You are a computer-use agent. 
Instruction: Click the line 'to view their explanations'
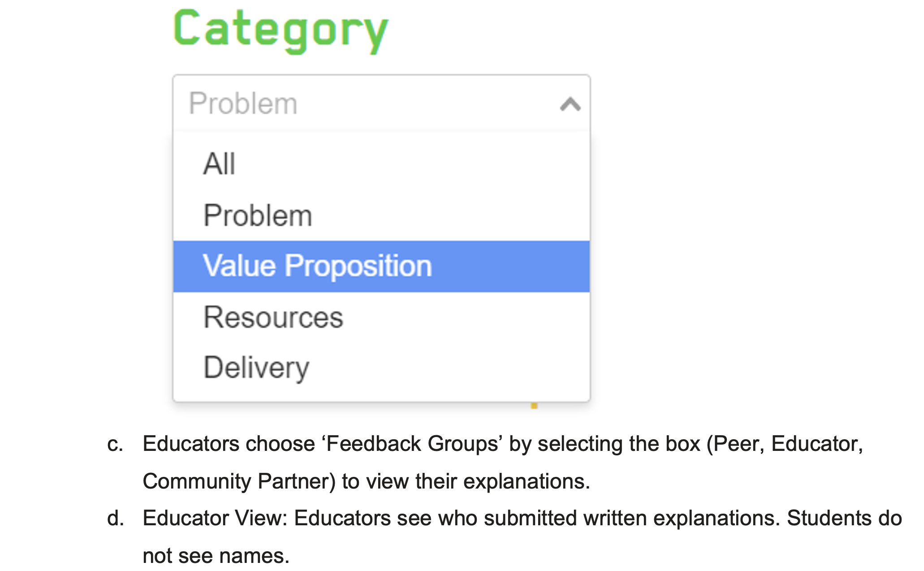point(466,481)
